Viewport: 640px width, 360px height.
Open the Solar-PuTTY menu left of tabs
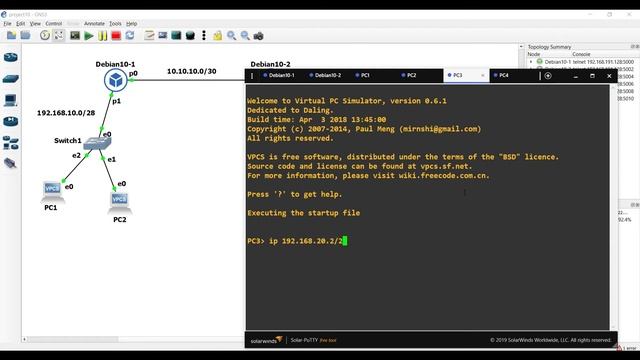pyautogui.click(x=252, y=76)
